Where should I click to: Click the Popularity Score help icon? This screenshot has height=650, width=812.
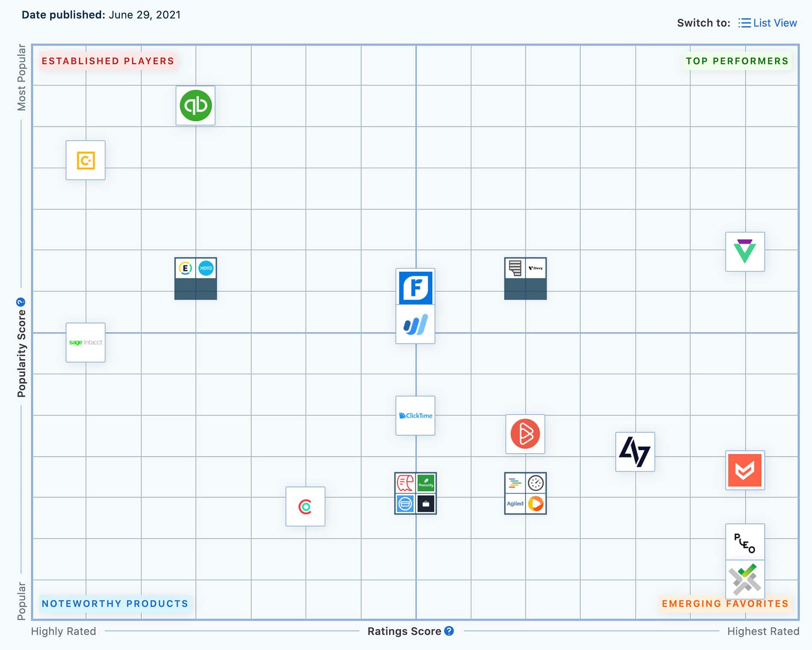pos(21,303)
